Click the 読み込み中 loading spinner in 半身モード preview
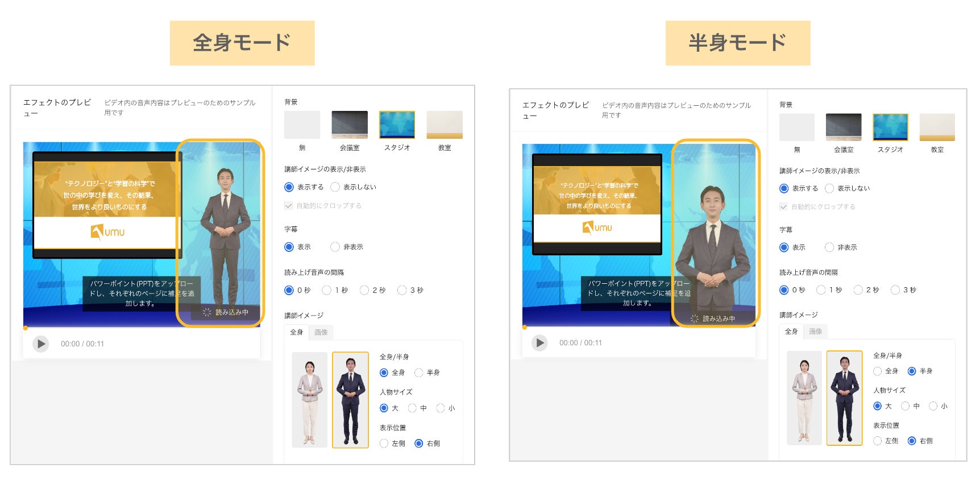Image resolution: width=980 pixels, height=480 pixels. pos(694,318)
